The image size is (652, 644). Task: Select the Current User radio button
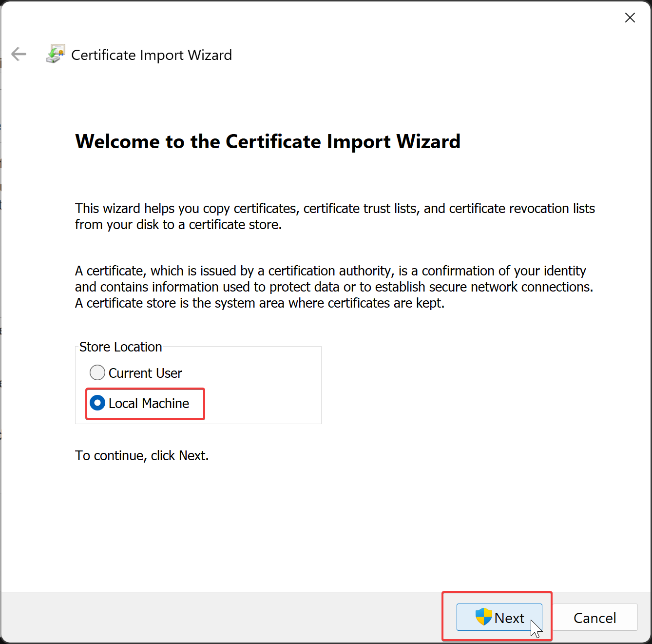pos(97,372)
